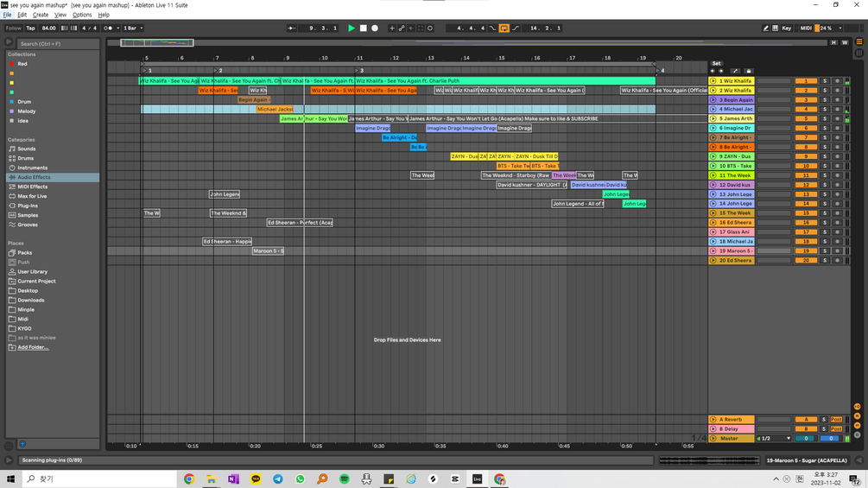Toggle the Lock Envelopes padlock icon
The image size is (868, 488).
coord(749,71)
